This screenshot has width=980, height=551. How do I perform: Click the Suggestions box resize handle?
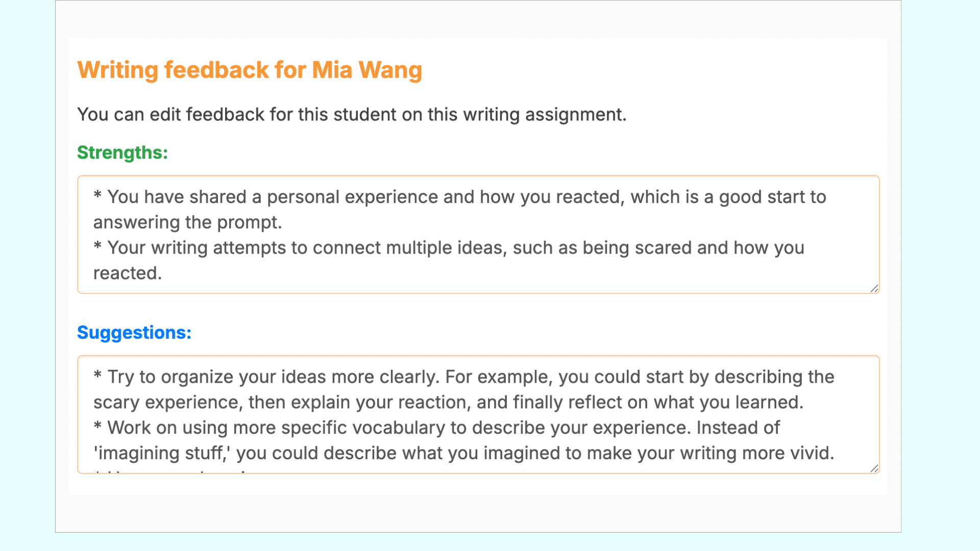tap(874, 468)
